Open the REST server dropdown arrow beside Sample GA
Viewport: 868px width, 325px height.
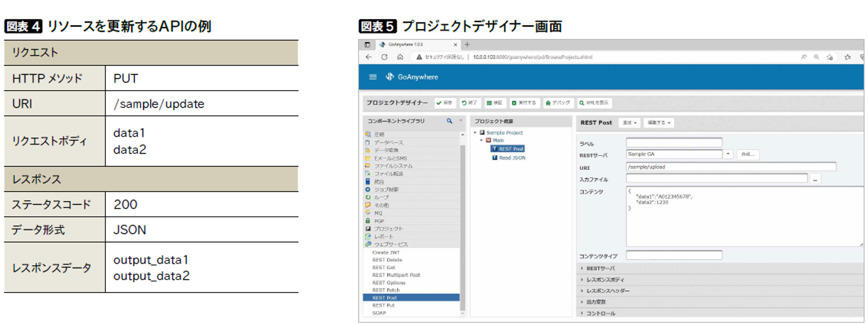[728, 154]
